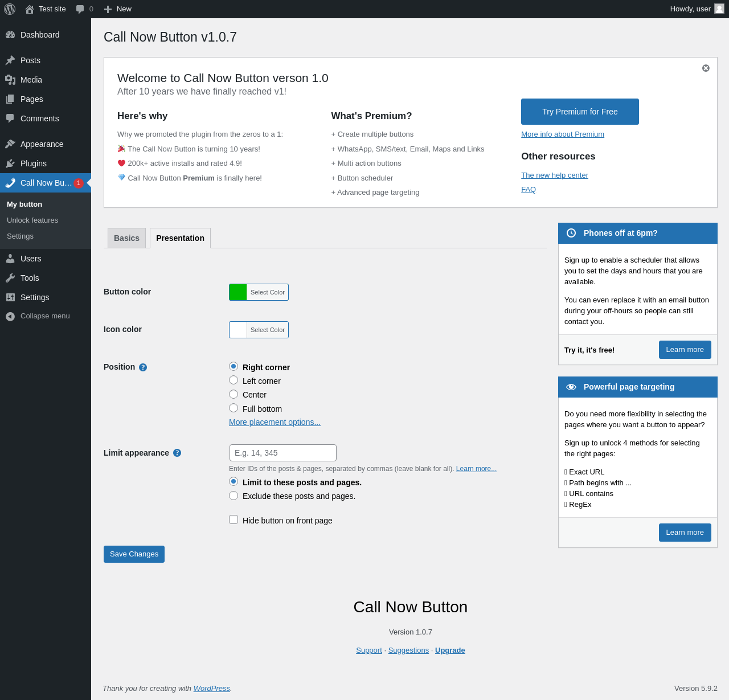This screenshot has height=700, width=729.
Task: Open More placement options link
Action: tap(275, 422)
